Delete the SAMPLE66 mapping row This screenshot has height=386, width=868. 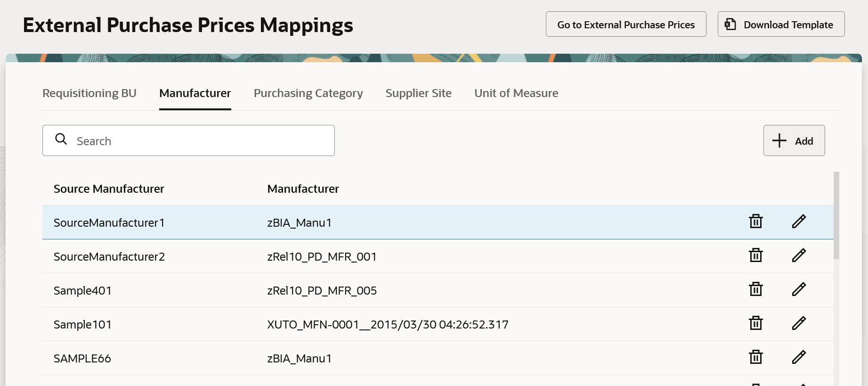click(x=755, y=357)
